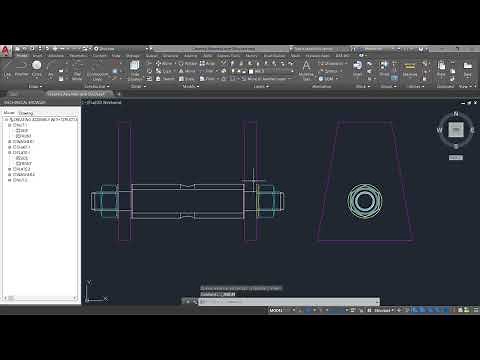
Task: Click W on the ViewCube compass
Action: (439, 130)
